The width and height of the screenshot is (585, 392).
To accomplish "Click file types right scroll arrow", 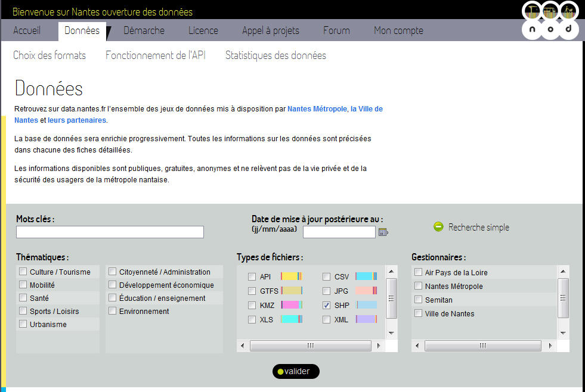I will pyautogui.click(x=379, y=346).
